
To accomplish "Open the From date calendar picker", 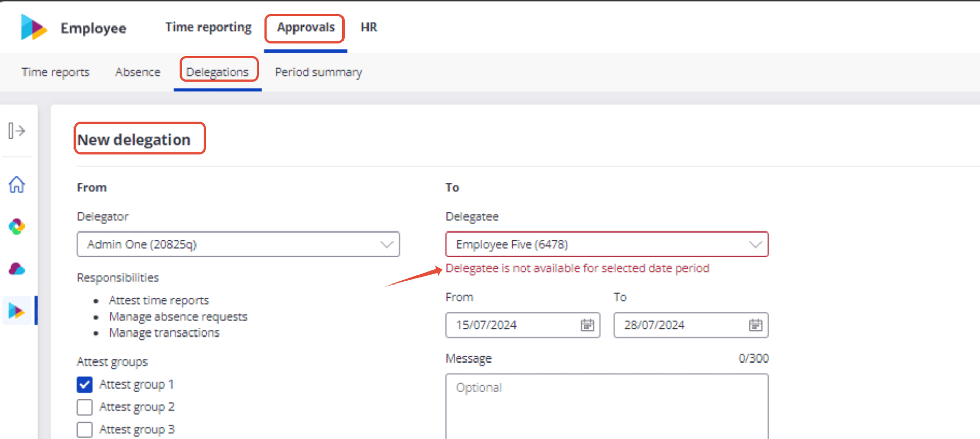I will [x=587, y=325].
